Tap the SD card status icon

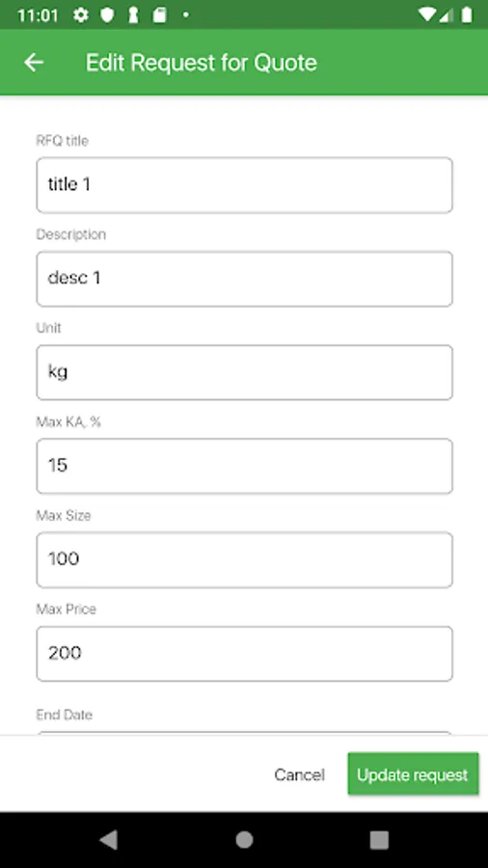pos(159,14)
